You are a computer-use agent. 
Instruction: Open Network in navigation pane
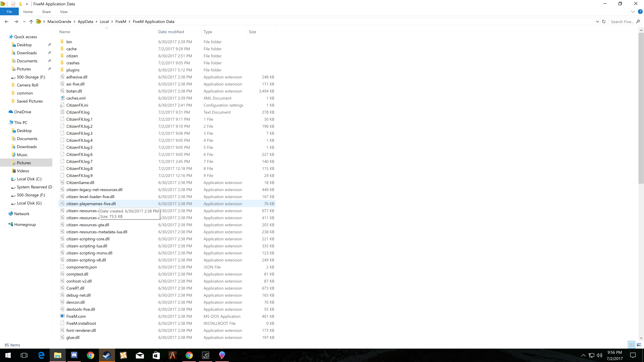pos(22,214)
